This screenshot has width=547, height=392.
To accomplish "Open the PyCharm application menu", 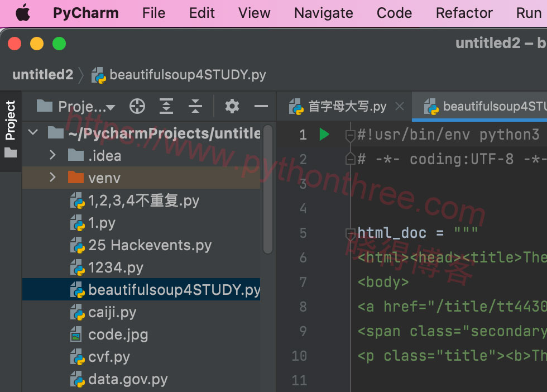I will [x=86, y=13].
